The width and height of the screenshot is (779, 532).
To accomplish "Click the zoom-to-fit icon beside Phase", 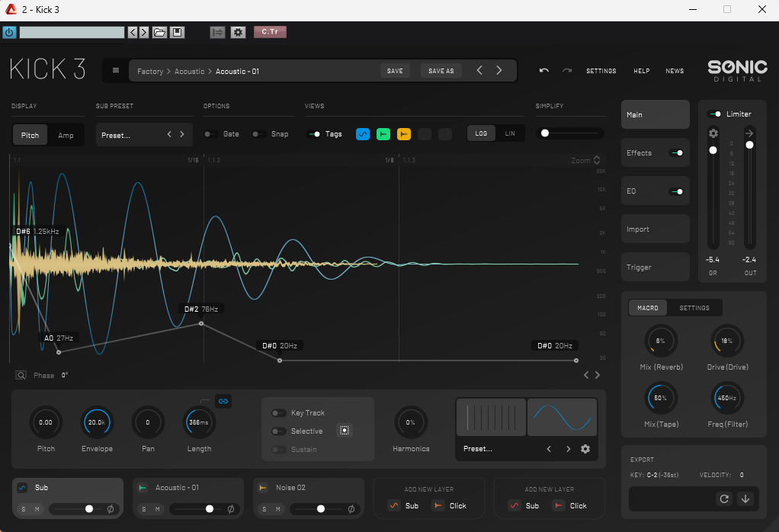I will coord(21,375).
